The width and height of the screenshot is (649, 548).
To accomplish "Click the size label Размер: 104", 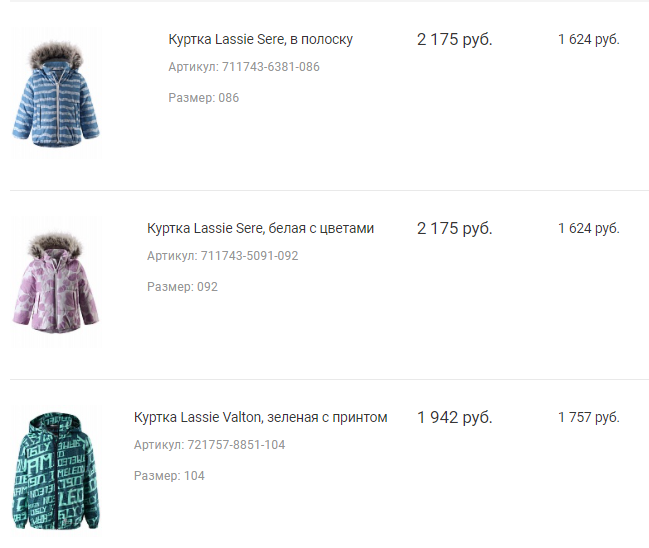I will pos(169,476).
